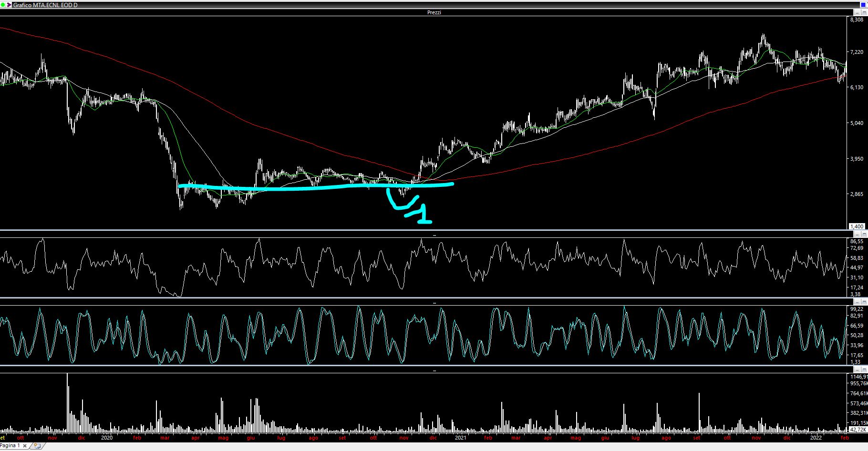Viewport: 868px width, 451px height.
Task: Click the 17,24 oscillator scale value
Action: tap(857, 287)
